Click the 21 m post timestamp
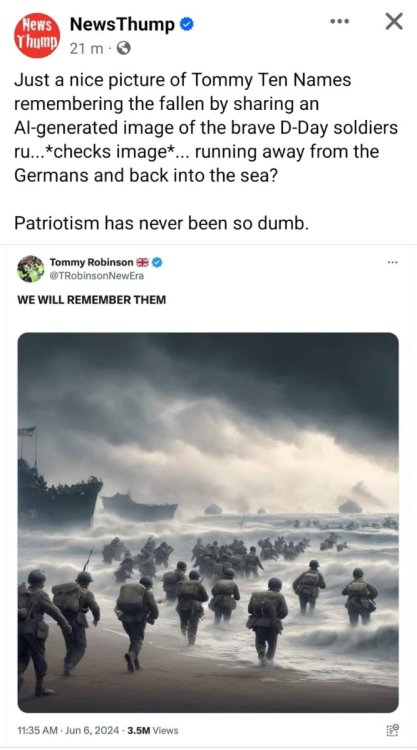This screenshot has height=750, width=417. tap(86, 48)
